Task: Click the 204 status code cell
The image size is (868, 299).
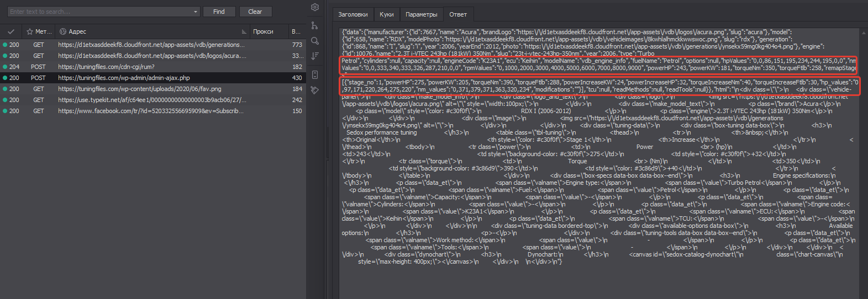Action: click(14, 67)
